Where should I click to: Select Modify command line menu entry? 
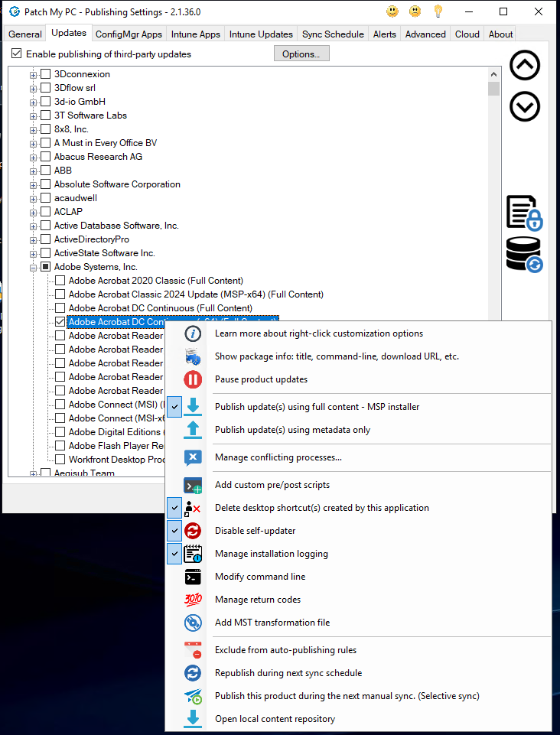tap(260, 577)
